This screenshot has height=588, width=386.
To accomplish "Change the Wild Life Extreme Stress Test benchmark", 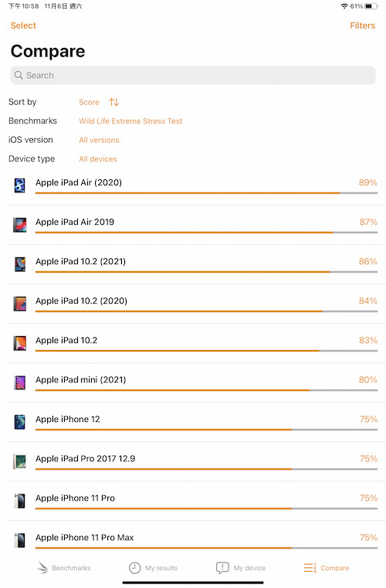I will pos(130,121).
